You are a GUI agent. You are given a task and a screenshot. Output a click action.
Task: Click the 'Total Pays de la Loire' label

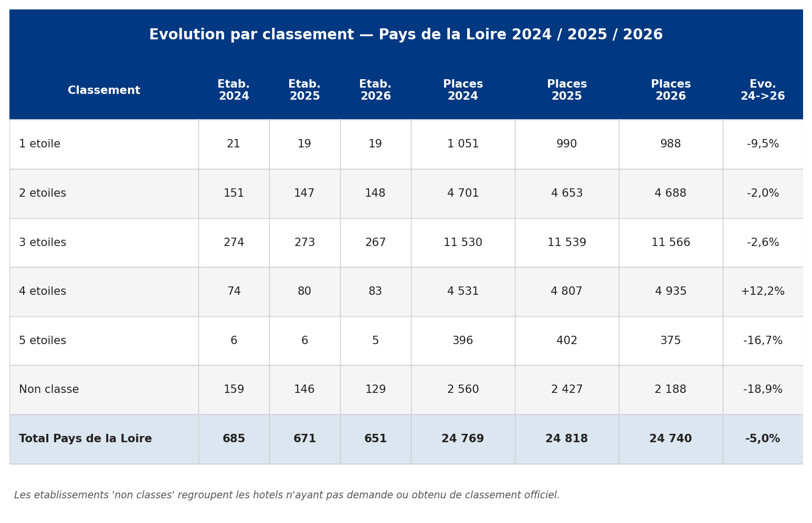pyautogui.click(x=86, y=439)
